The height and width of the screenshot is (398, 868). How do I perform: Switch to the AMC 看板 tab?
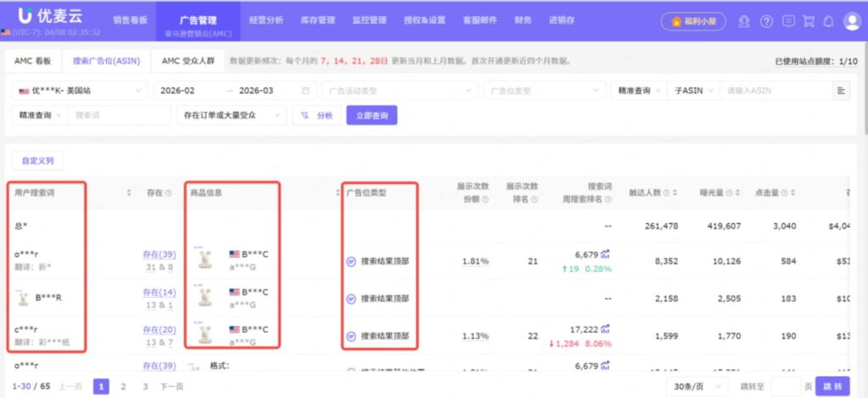coord(33,61)
